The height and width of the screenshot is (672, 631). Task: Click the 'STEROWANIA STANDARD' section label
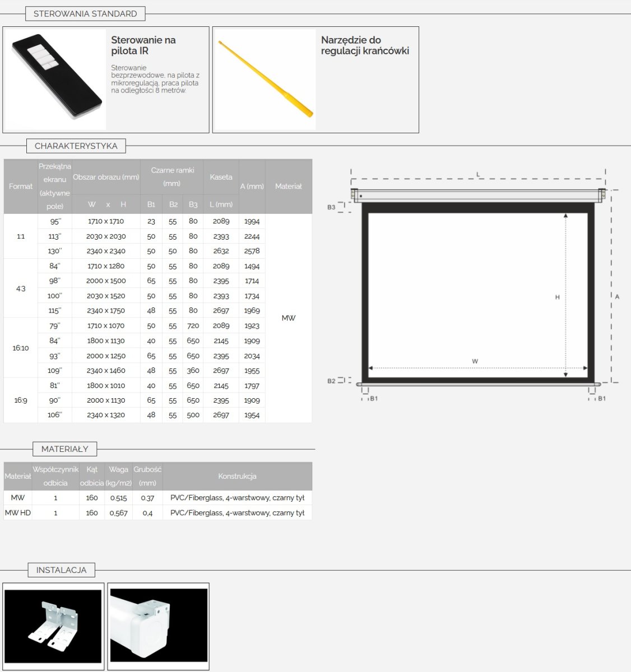[85, 13]
